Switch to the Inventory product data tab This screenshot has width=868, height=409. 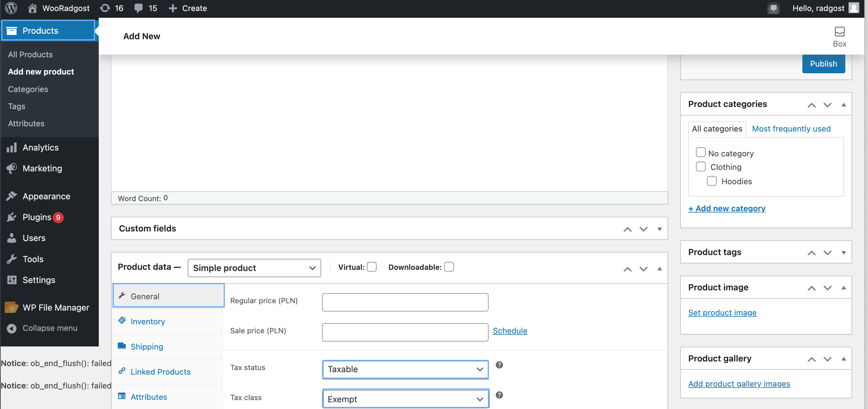point(148,321)
